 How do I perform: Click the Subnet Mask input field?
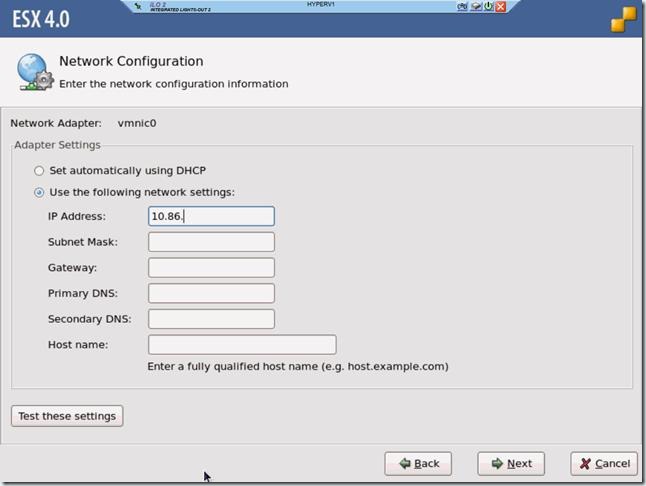coord(211,242)
